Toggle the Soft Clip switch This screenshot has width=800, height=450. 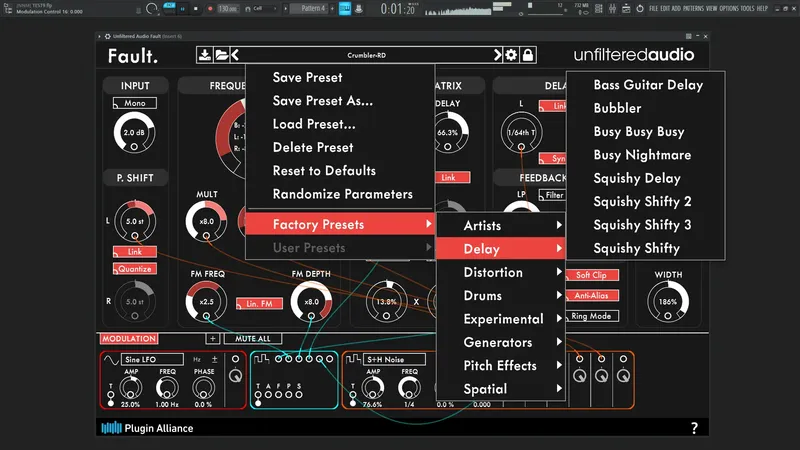coord(591,275)
